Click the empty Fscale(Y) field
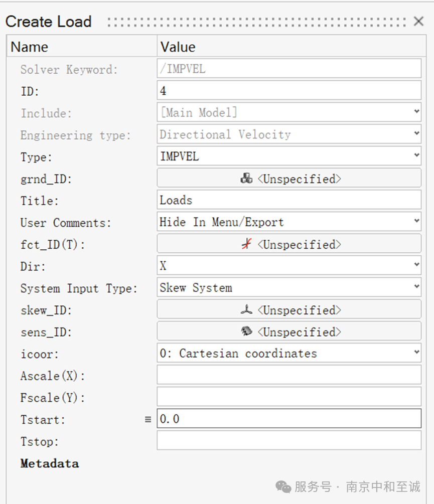 tap(289, 397)
